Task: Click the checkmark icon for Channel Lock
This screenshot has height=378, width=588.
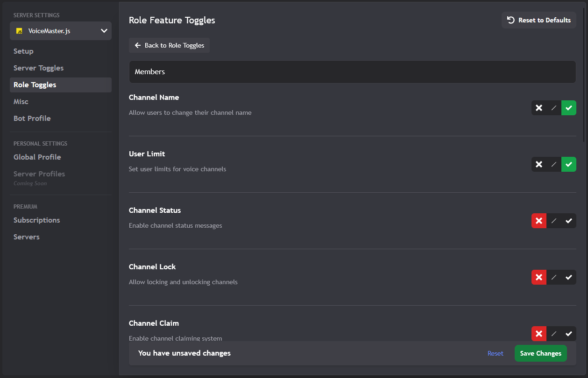Action: point(568,277)
